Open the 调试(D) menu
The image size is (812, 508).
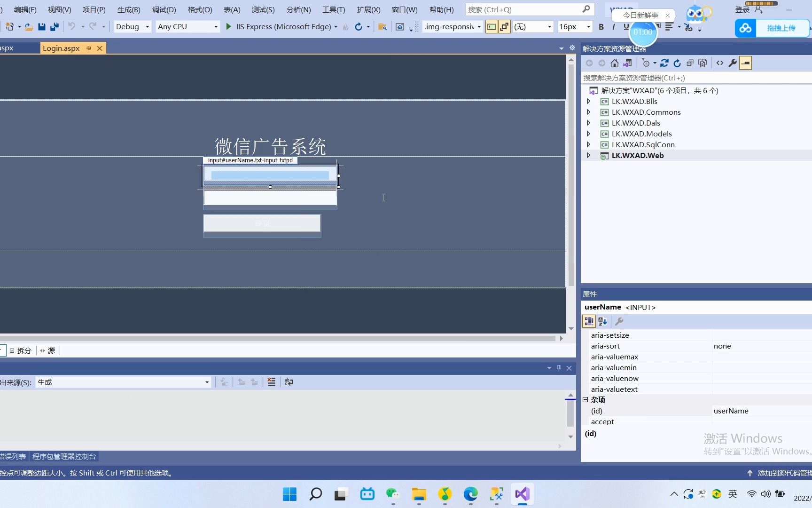[x=164, y=9]
